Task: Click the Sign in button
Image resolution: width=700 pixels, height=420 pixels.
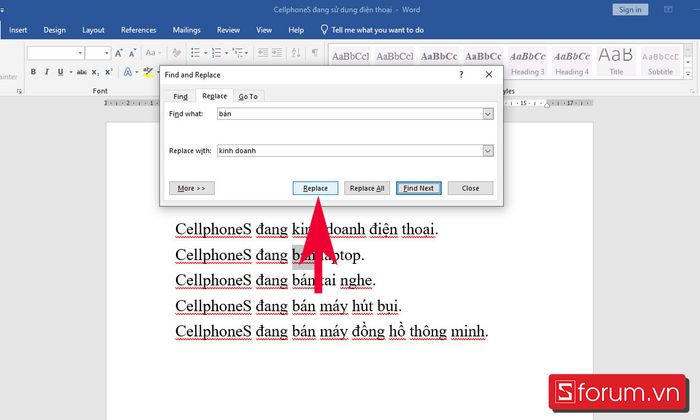Action: [630, 9]
